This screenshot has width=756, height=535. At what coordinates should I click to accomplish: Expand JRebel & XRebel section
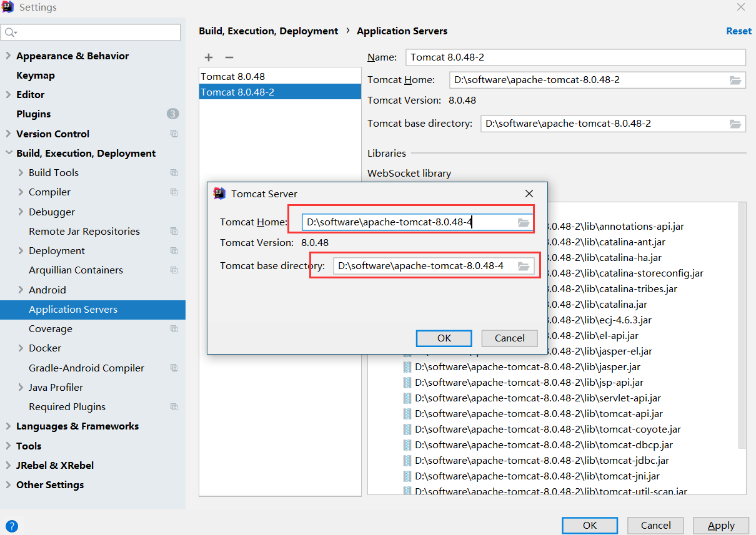click(x=8, y=465)
